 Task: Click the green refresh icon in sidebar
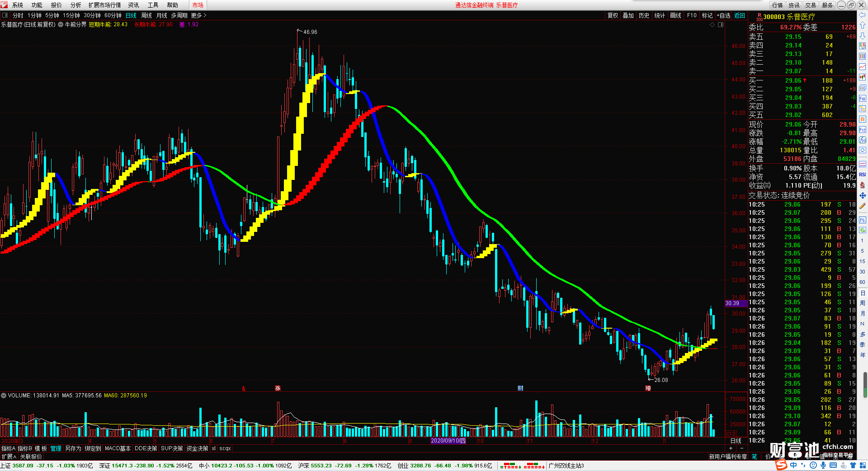point(862,230)
